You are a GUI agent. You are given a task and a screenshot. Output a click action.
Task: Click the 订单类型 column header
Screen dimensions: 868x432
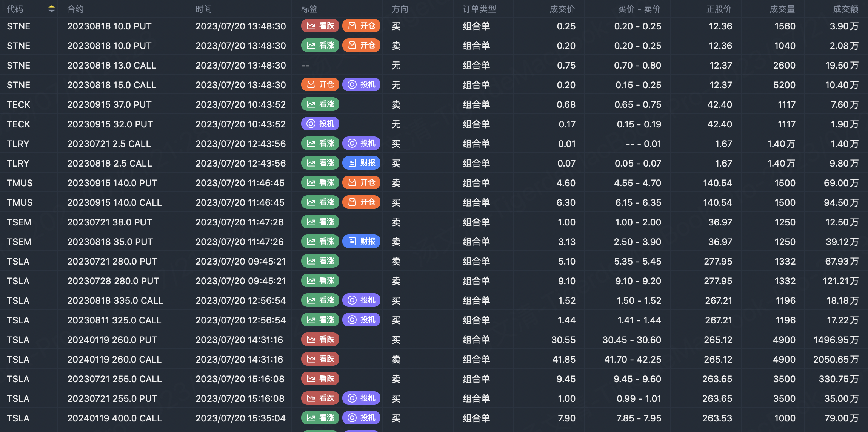pos(479,9)
